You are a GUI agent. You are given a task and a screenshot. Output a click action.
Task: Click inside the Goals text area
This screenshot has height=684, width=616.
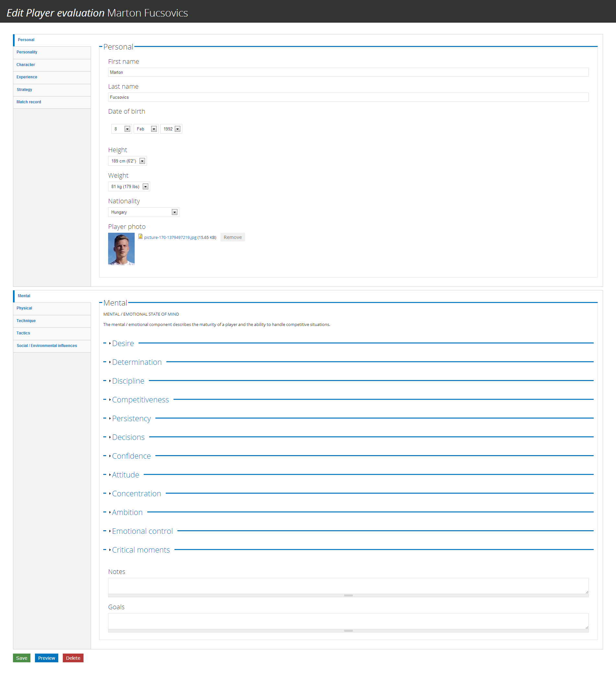(348, 622)
